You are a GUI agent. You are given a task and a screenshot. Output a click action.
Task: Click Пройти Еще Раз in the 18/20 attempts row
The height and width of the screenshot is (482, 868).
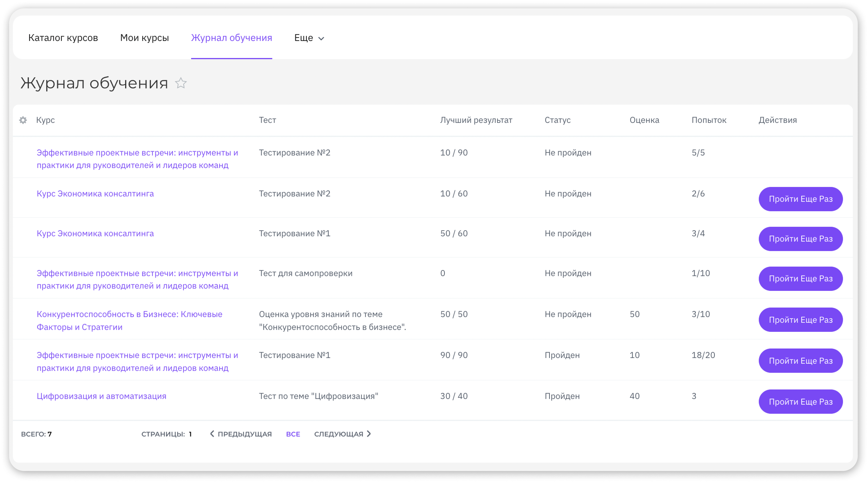pyautogui.click(x=801, y=361)
